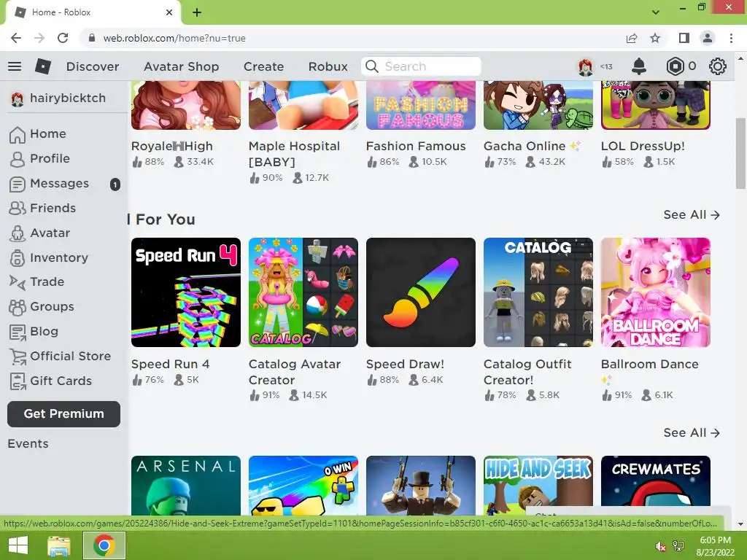The image size is (747, 560).
Task: Click the muted volume tray icon
Action: click(x=660, y=546)
